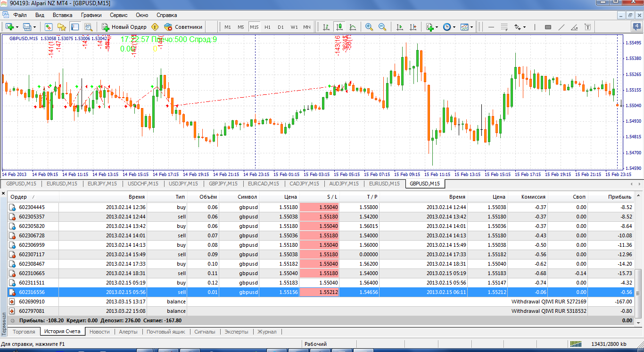644x352 pixels.
Task: Zoom out on the chart
Action: click(382, 27)
